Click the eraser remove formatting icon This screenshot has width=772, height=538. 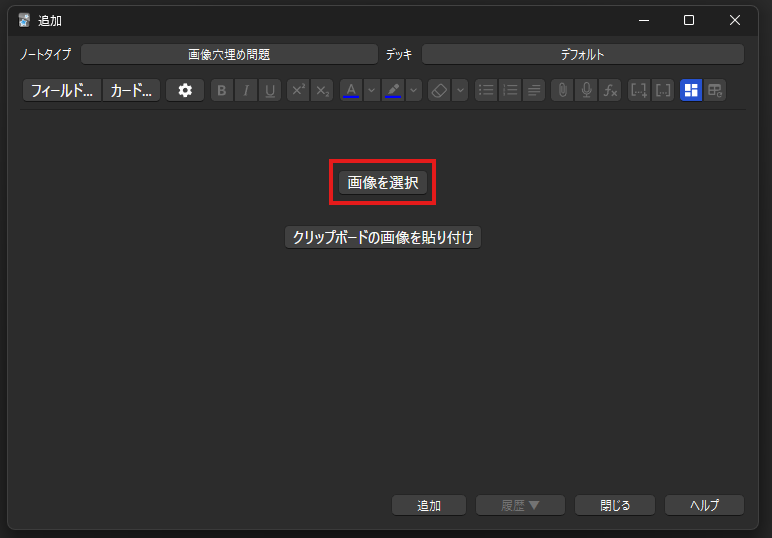point(439,91)
